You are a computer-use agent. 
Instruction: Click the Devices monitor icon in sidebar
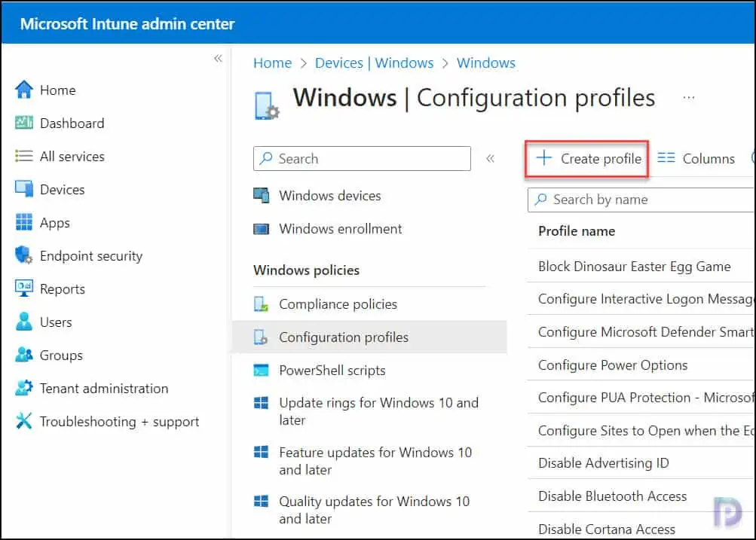point(23,189)
